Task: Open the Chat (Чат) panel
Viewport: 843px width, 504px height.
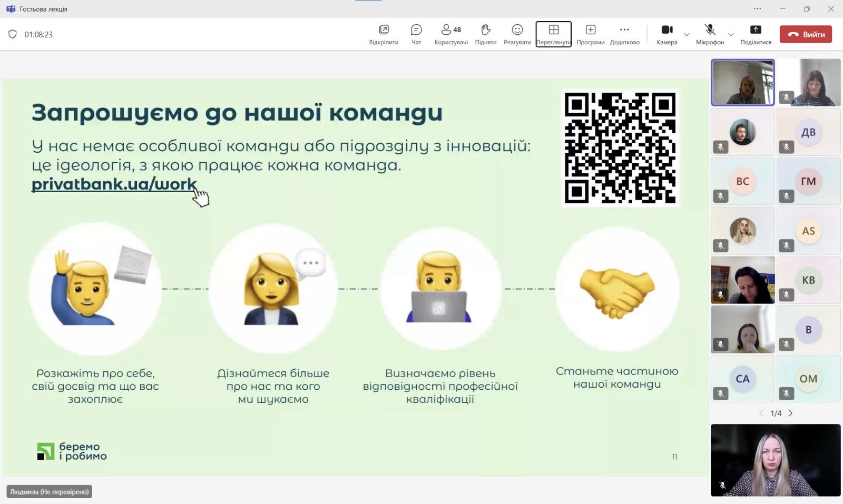Action: point(416,34)
